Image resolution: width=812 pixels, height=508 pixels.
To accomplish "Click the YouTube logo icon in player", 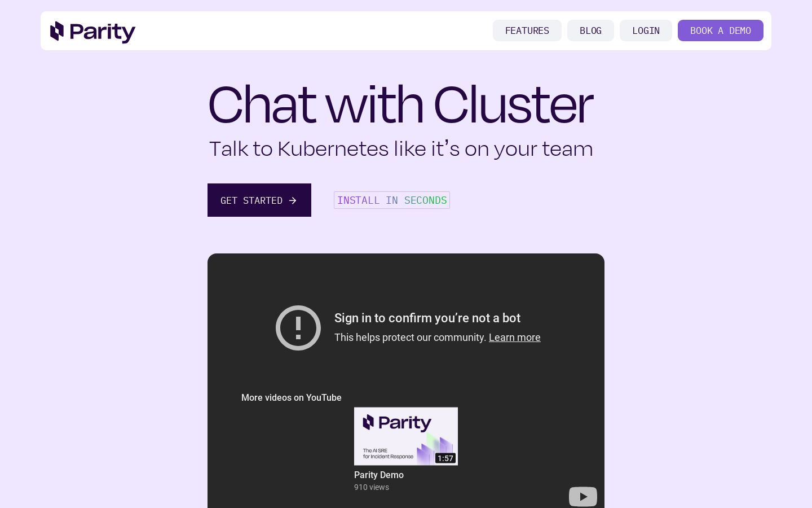I will (583, 497).
